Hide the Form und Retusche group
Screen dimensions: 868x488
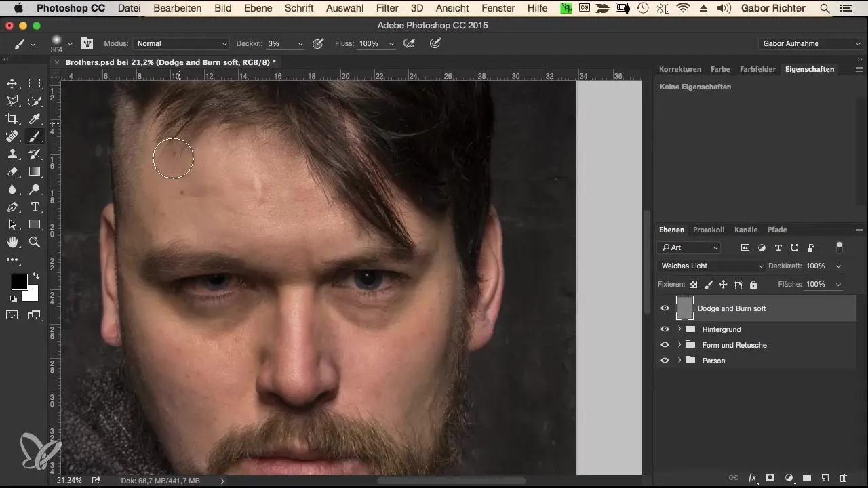[x=665, y=345]
